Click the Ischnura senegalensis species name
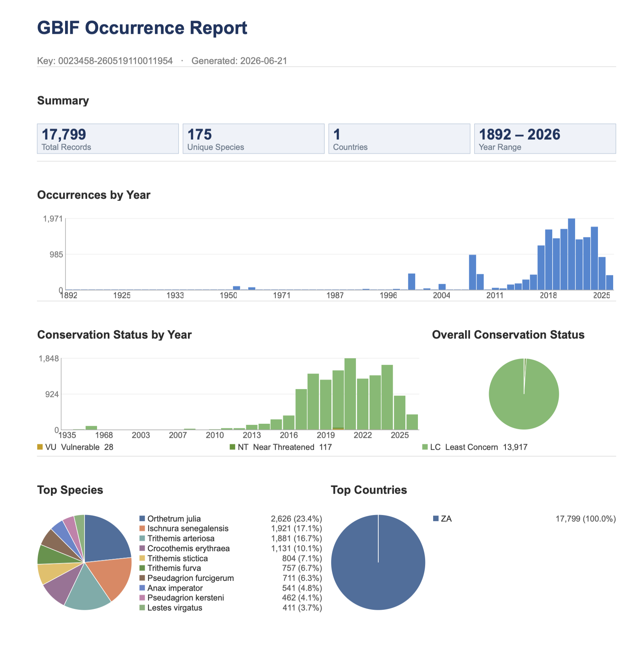 pyautogui.click(x=188, y=529)
